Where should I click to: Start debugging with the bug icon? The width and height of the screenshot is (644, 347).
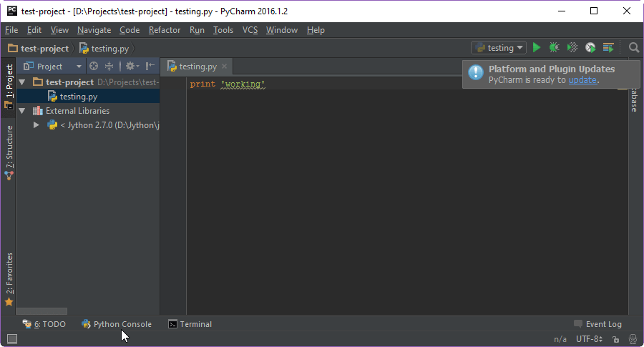[x=554, y=48]
